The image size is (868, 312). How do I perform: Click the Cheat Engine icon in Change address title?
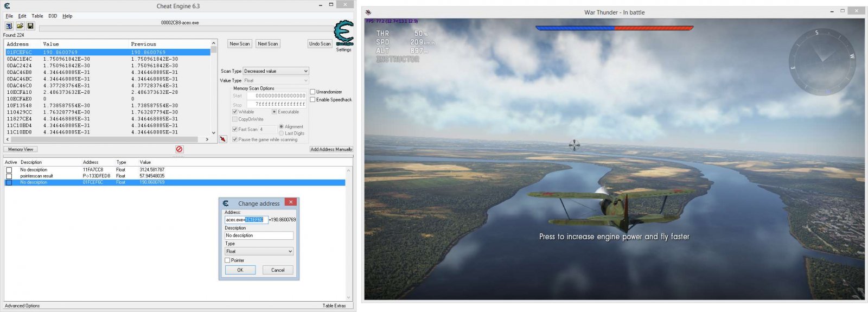click(x=226, y=203)
